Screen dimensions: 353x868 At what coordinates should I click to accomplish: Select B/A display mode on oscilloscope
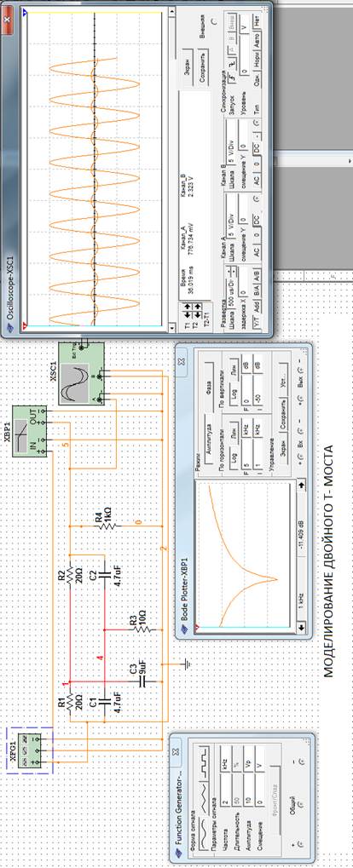(x=257, y=290)
